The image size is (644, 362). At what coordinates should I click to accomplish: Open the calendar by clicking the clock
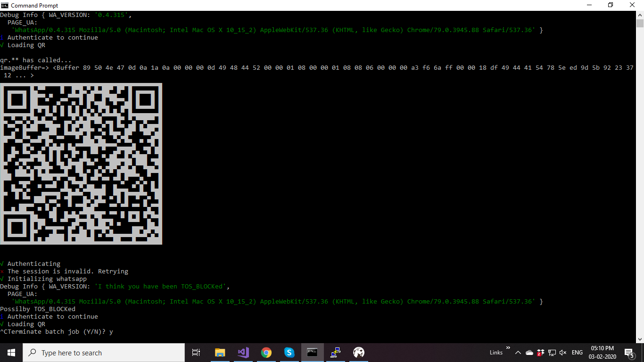(602, 352)
